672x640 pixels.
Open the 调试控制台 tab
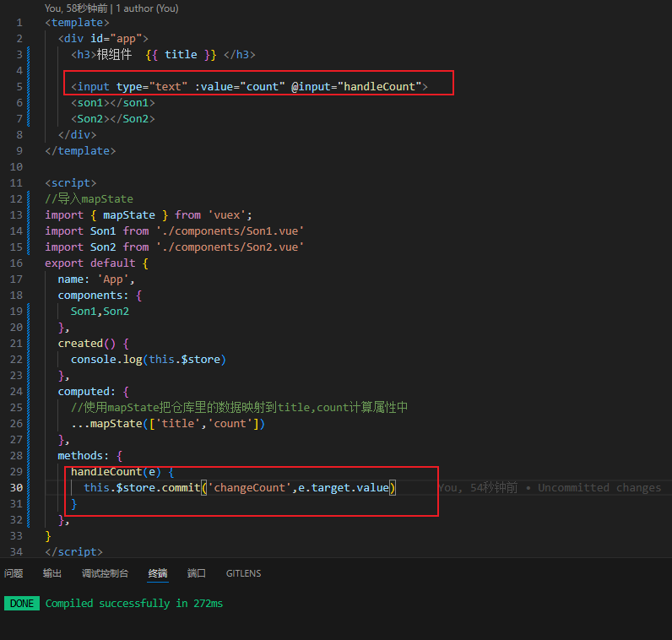pyautogui.click(x=105, y=573)
